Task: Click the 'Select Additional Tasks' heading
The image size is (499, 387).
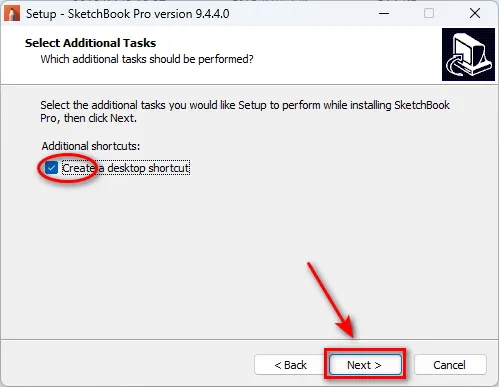Action: 90,43
